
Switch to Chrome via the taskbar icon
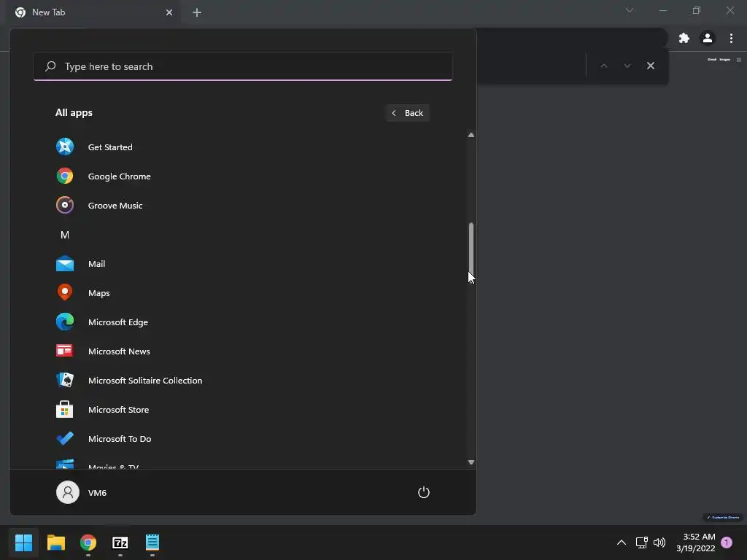pos(88,542)
